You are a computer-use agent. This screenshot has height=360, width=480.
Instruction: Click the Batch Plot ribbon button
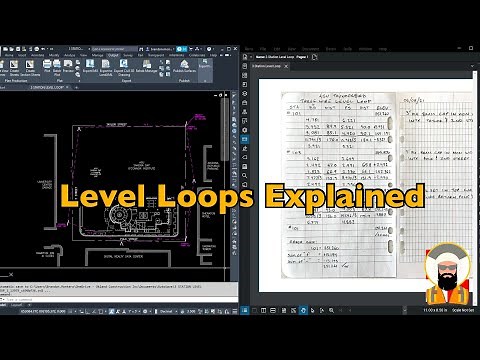coord(57,67)
